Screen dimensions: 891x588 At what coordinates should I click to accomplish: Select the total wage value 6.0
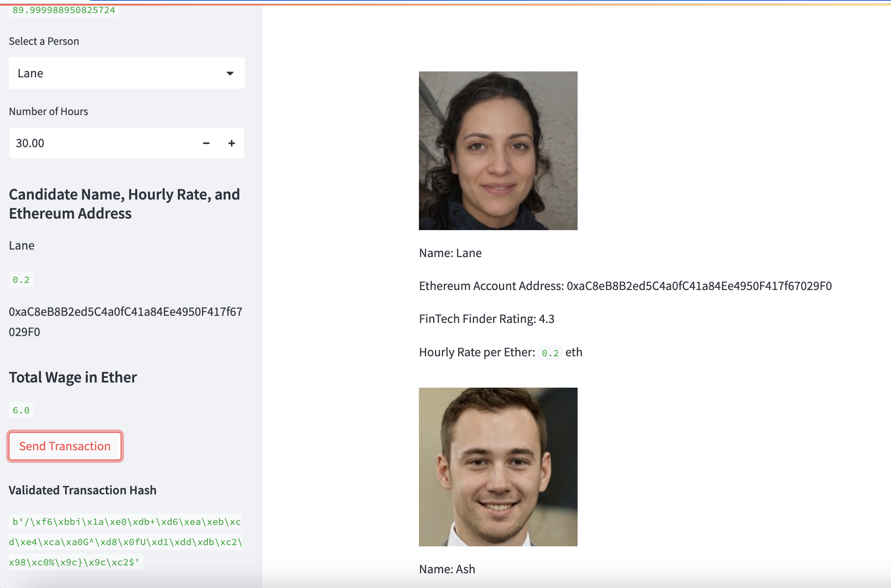tap(21, 410)
